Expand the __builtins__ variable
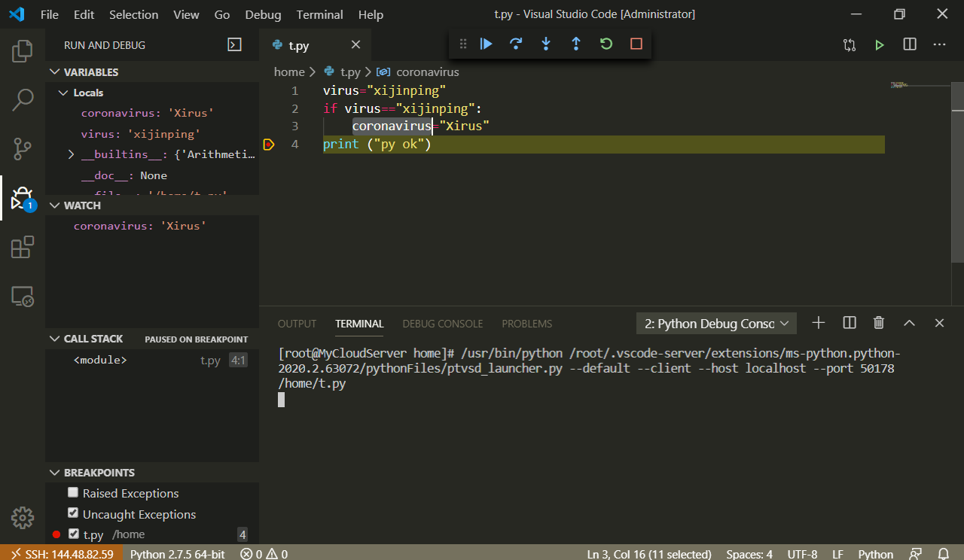This screenshot has height=560, width=964. (x=71, y=155)
